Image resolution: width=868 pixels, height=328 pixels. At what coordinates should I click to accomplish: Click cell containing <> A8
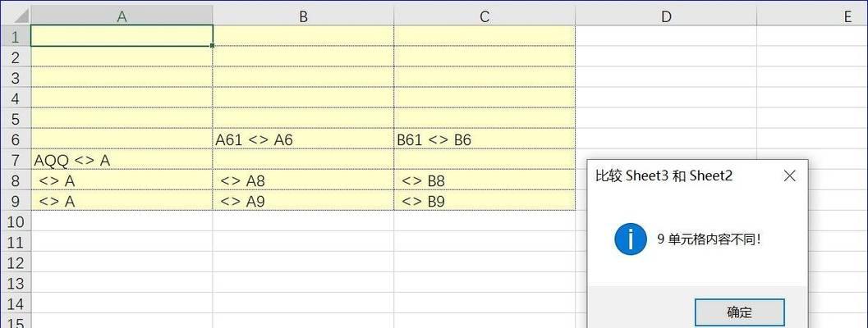[x=303, y=180]
